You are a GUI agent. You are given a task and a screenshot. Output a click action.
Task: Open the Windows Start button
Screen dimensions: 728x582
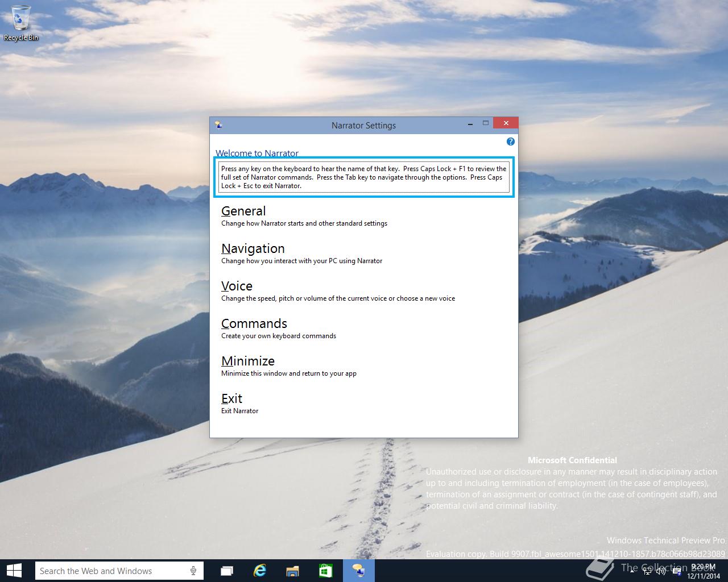coord(14,571)
